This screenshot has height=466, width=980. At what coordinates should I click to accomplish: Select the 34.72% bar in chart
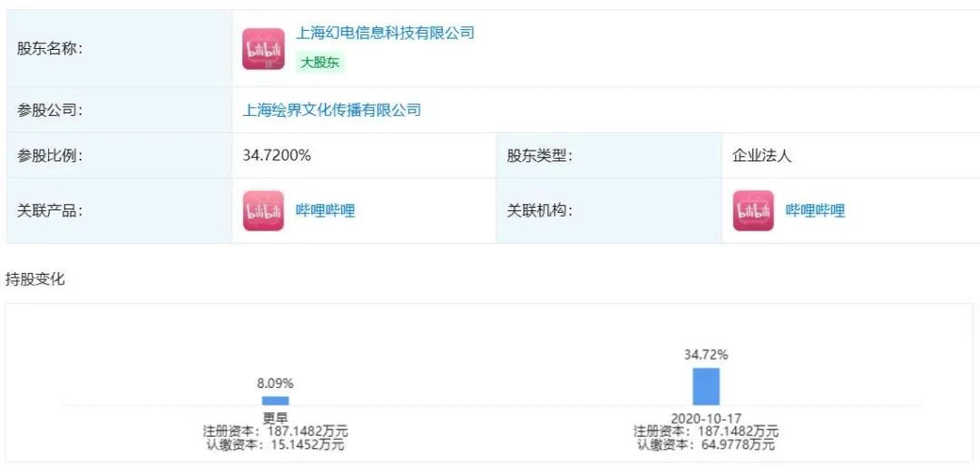[706, 386]
